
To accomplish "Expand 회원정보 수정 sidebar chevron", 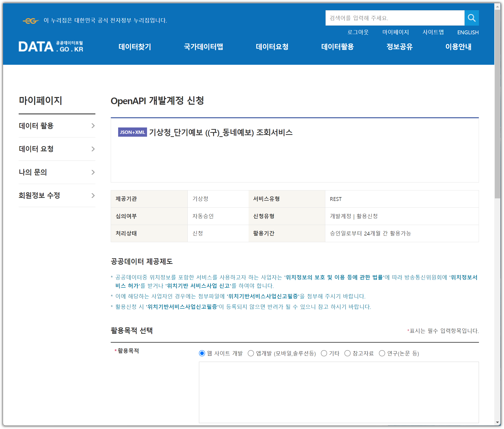I will (x=93, y=196).
